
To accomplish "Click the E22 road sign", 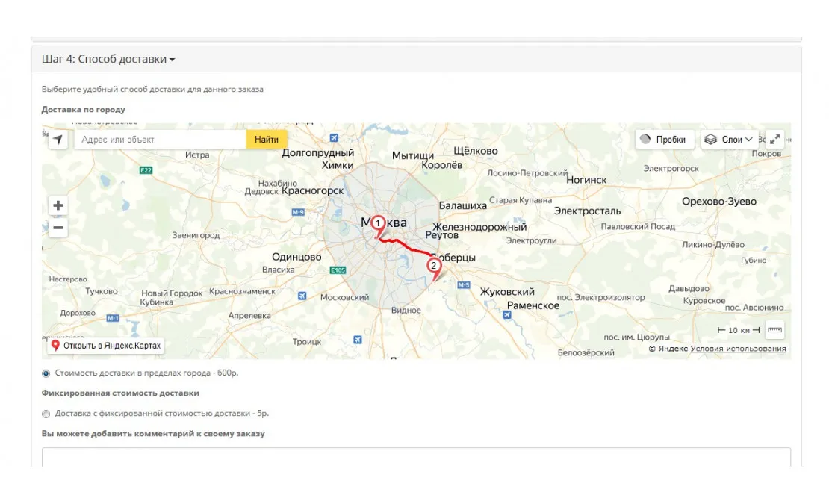I will tap(146, 170).
